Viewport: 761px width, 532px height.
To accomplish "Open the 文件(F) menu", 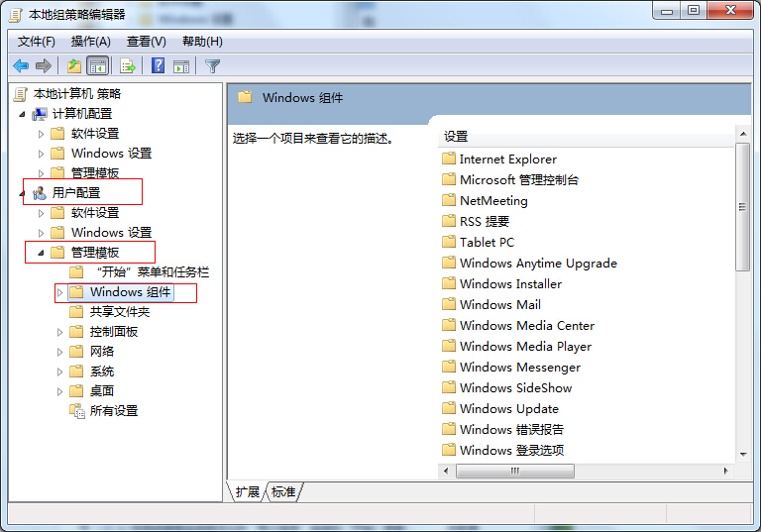I will point(37,42).
